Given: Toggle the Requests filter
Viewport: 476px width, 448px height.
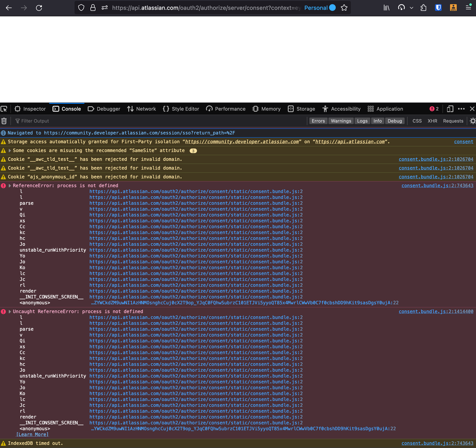Looking at the screenshot, I should (x=453, y=121).
